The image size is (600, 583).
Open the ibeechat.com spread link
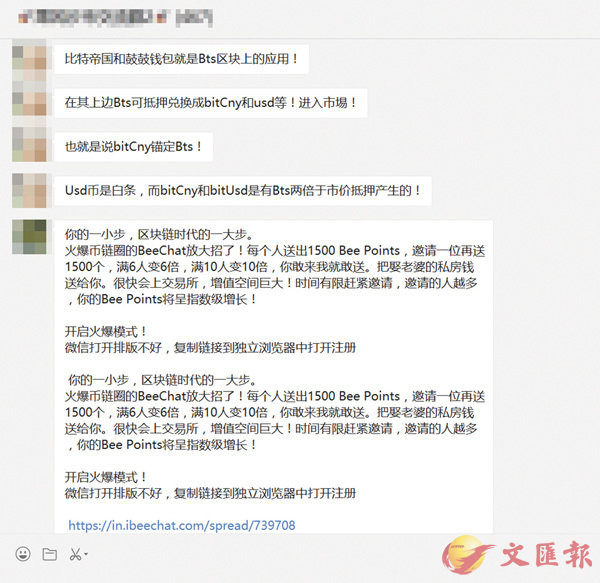(182, 525)
